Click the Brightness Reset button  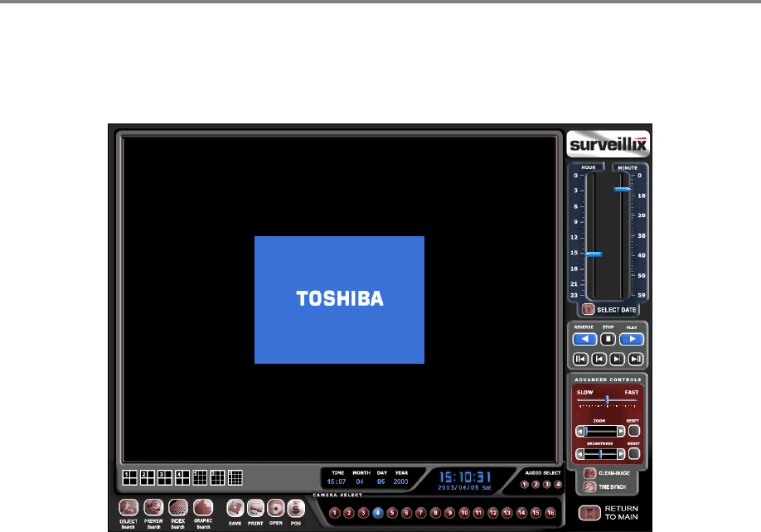point(634,454)
